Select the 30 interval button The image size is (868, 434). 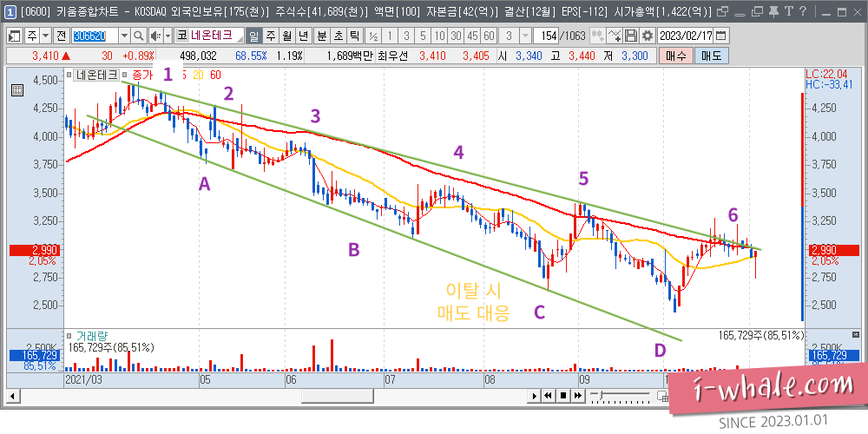click(x=457, y=36)
